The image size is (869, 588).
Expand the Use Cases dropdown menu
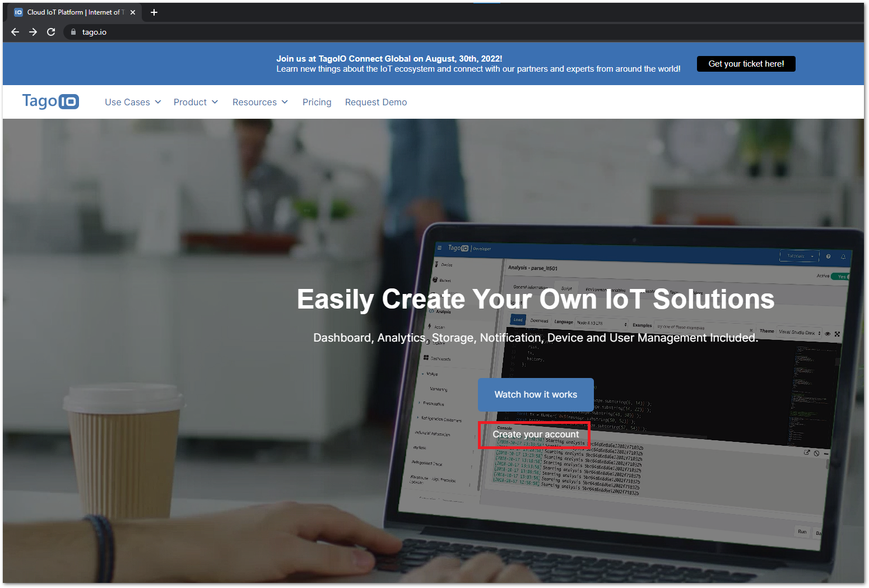[x=133, y=102]
